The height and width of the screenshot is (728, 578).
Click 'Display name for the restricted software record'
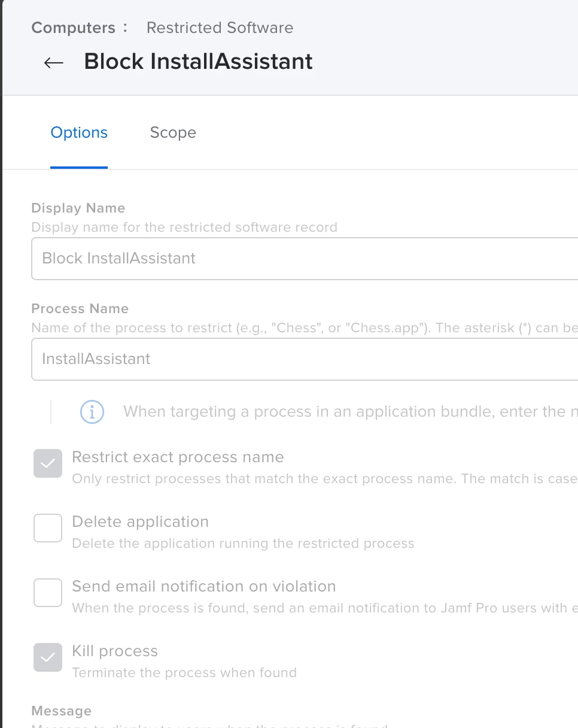[184, 227]
